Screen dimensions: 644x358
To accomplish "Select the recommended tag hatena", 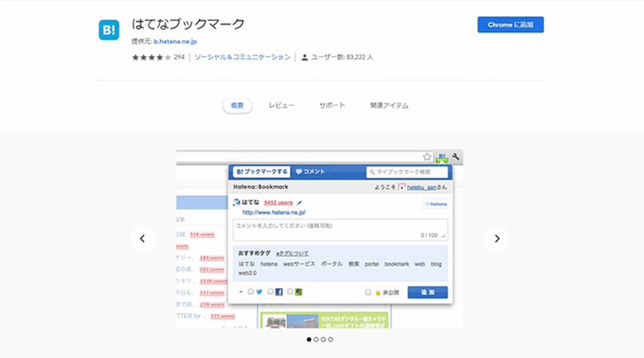I will 269,264.
